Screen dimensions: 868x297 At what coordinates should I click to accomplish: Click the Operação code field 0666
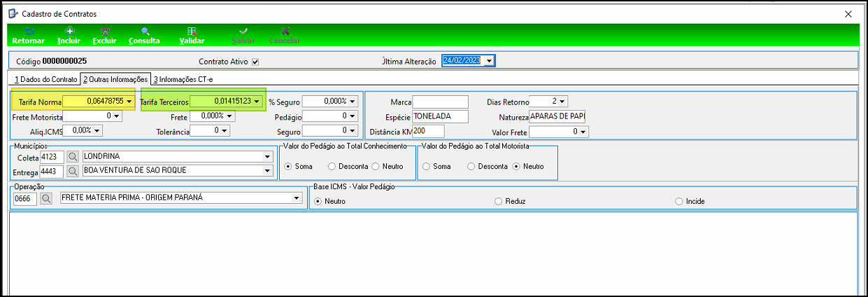(x=25, y=199)
